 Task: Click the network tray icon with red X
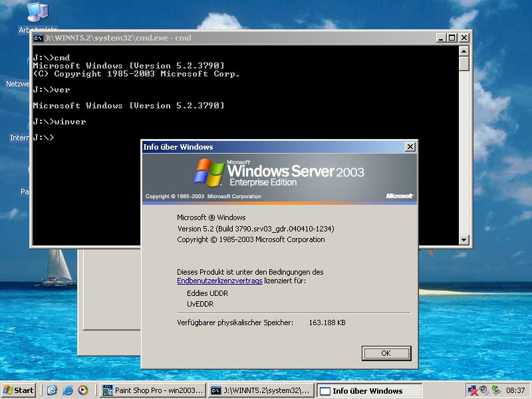click(472, 390)
